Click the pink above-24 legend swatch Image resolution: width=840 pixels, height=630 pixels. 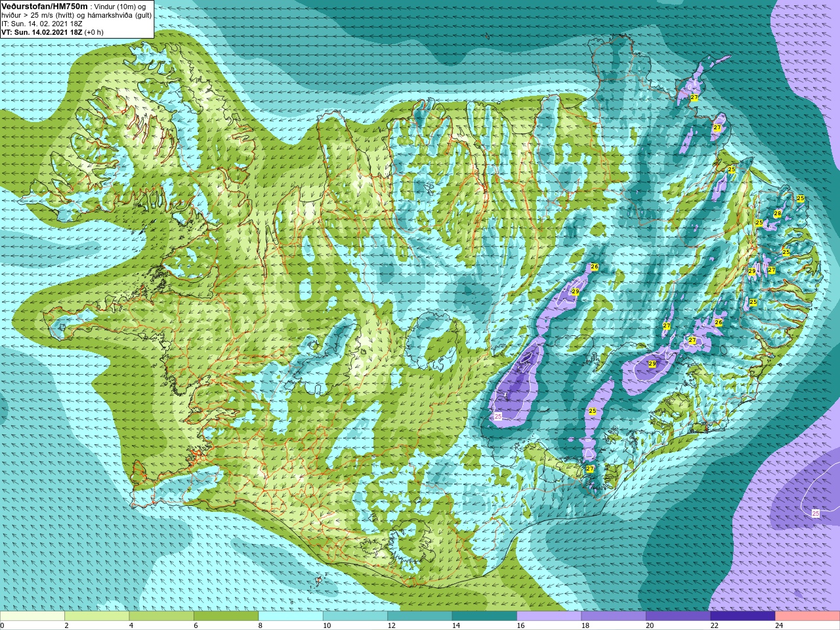pos(807,616)
